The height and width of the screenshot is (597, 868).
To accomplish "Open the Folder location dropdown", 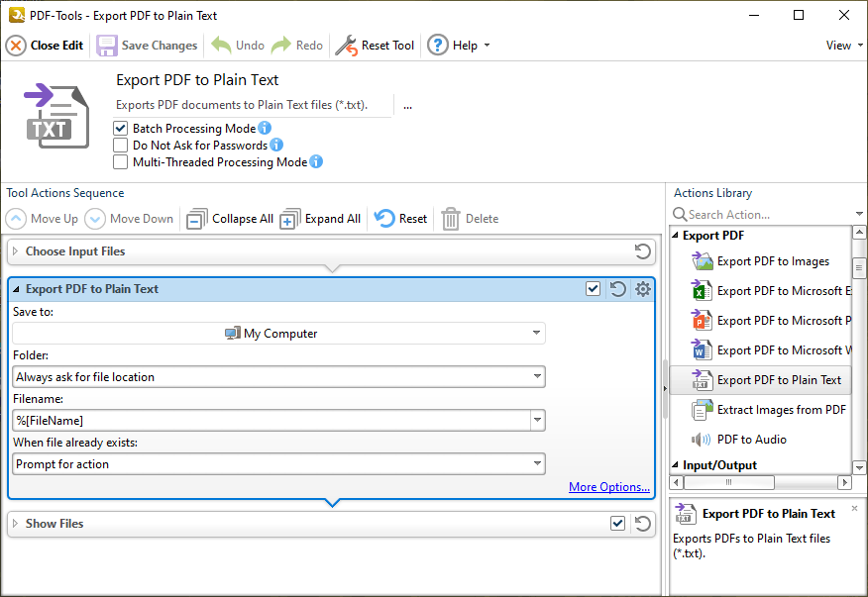I will point(536,376).
